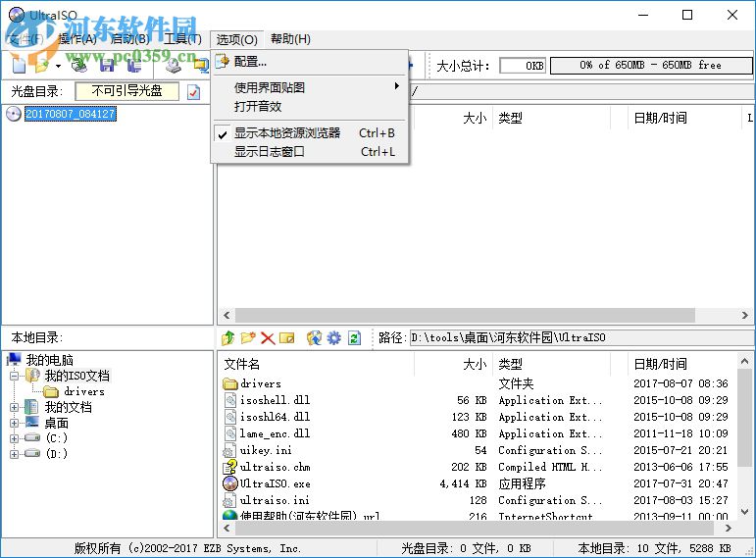756x558 pixels.
Task: Click the disc icon beside 20170807_084127
Action: coord(14,114)
